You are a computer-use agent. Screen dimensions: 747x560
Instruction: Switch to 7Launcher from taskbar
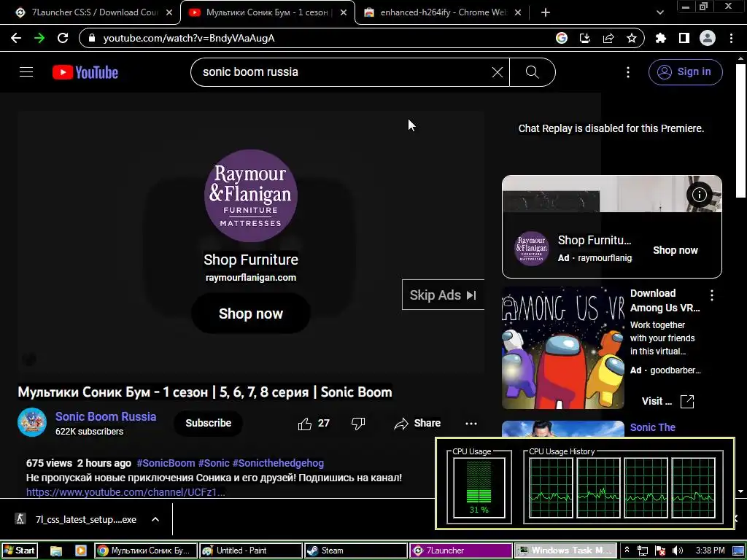461,551
